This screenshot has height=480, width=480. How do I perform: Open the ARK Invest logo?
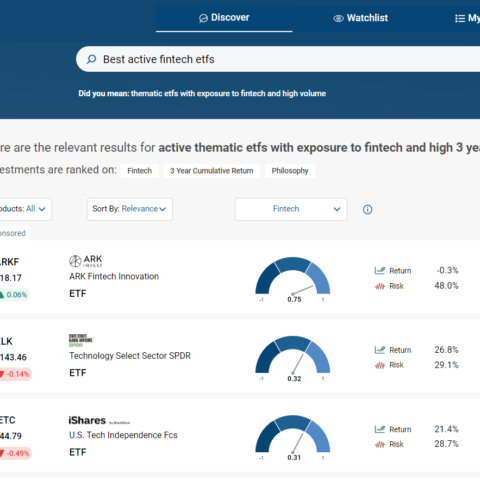tap(86, 261)
